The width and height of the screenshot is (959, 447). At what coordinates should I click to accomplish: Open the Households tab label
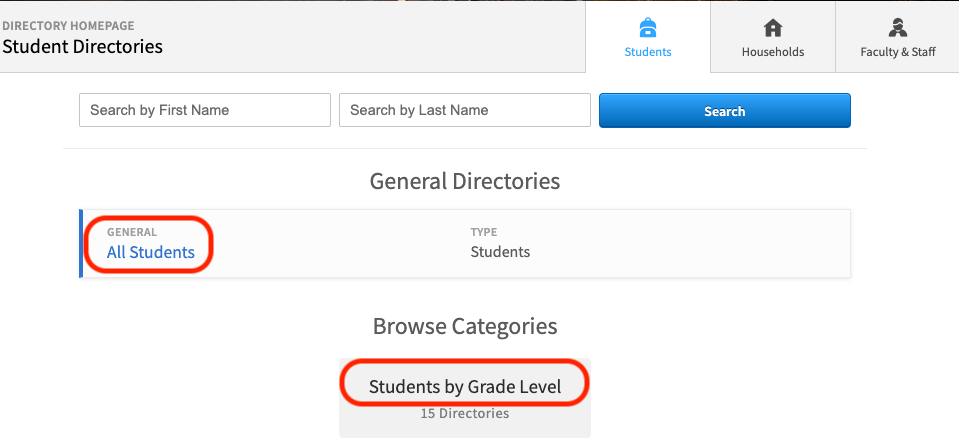coord(773,52)
